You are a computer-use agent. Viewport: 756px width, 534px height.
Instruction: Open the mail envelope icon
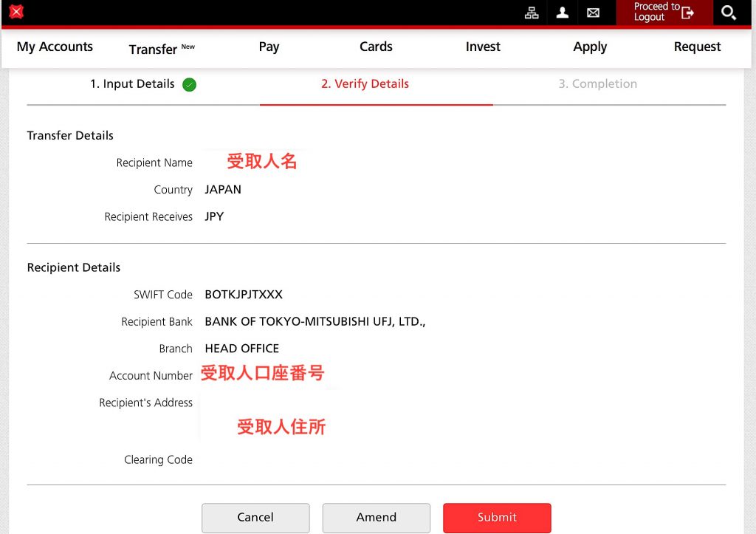point(593,13)
